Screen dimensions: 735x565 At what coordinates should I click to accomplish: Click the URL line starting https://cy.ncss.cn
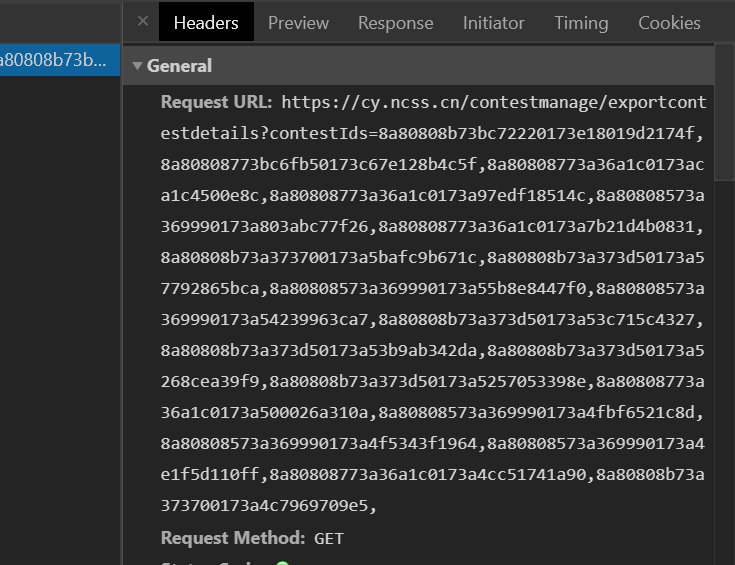(x=494, y=102)
